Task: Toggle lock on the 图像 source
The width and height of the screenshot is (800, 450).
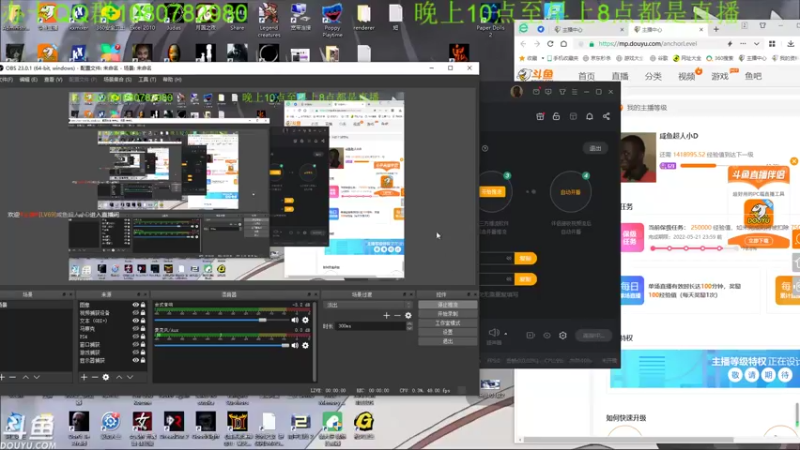Action: pos(143,305)
